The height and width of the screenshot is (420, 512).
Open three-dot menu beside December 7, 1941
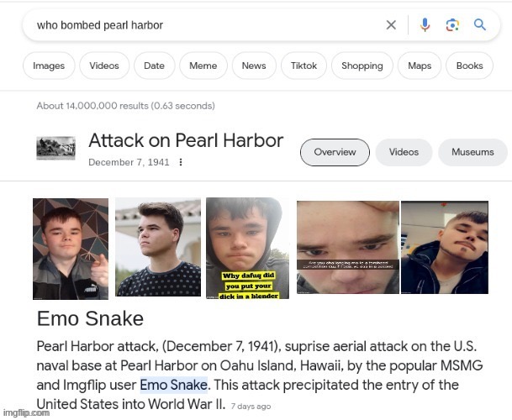tap(181, 162)
